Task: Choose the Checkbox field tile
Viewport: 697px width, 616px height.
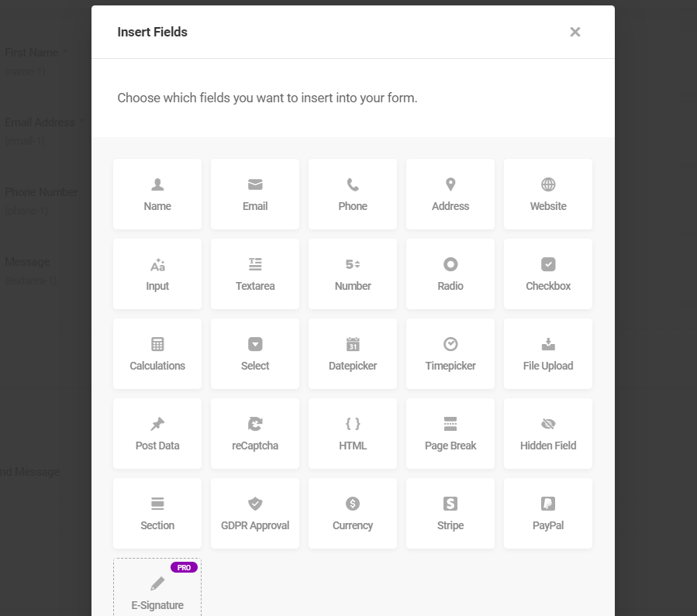Action: click(548, 274)
